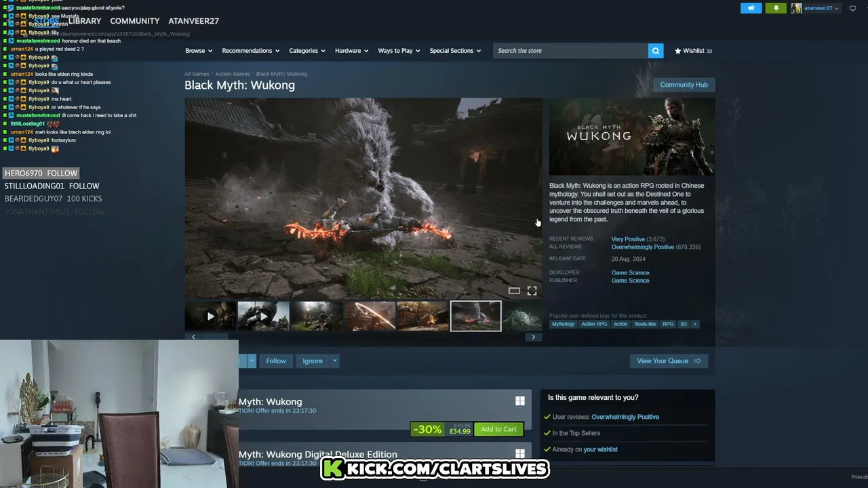868x488 pixels.
Task: Add Black Myth: Wukong to cart
Action: click(x=498, y=429)
